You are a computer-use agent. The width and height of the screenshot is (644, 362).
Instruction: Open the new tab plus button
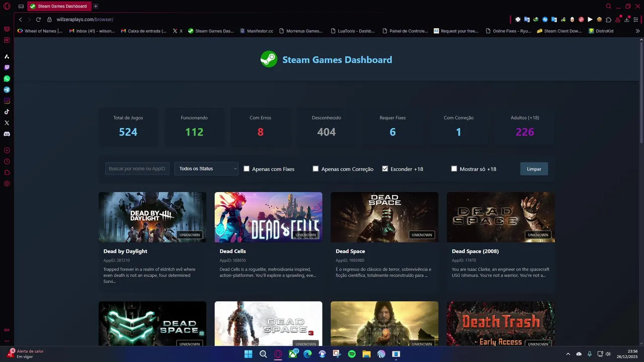coord(96,7)
